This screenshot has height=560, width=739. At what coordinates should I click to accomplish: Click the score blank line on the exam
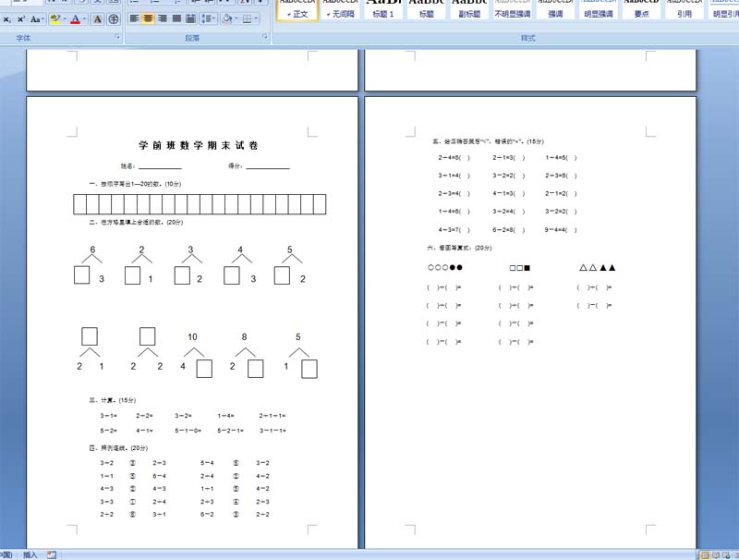tap(268, 167)
